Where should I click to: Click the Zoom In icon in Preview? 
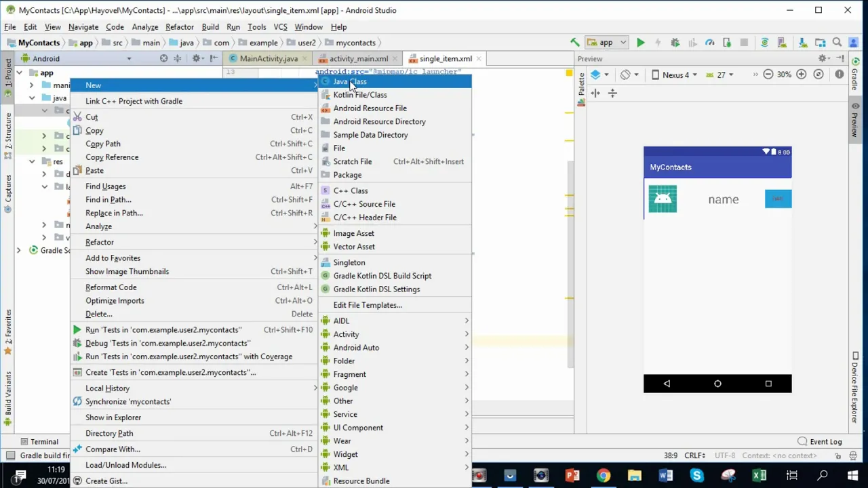coord(802,75)
